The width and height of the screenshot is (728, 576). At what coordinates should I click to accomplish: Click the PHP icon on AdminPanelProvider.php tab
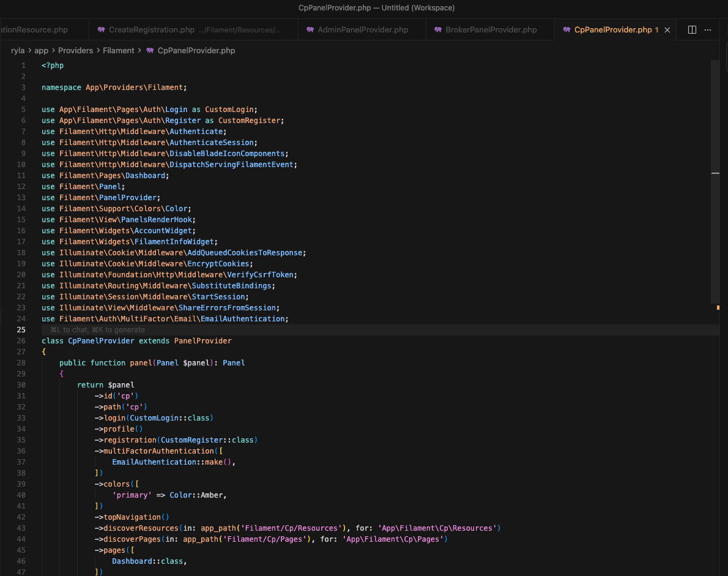tap(310, 30)
